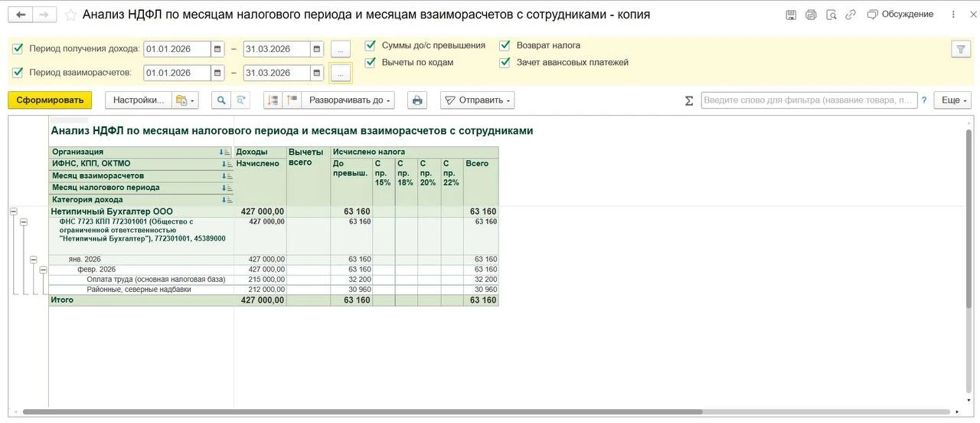
Task: Open calendar for income period end date 31.03.2026
Action: tap(317, 49)
